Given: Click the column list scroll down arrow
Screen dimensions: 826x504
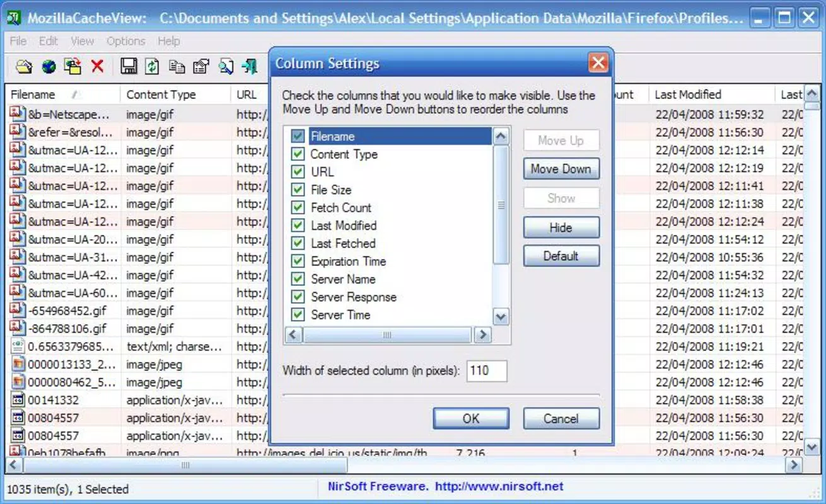Looking at the screenshot, I should 501,317.
